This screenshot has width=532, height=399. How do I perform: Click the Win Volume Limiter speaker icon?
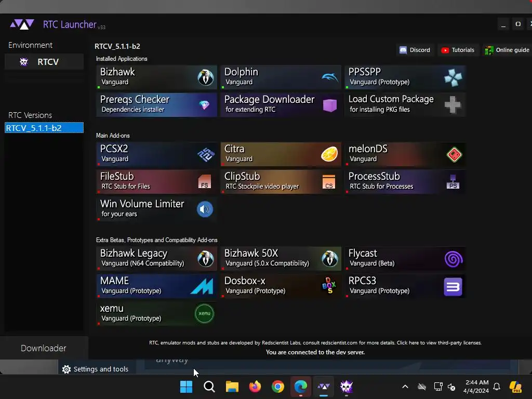pos(205,209)
